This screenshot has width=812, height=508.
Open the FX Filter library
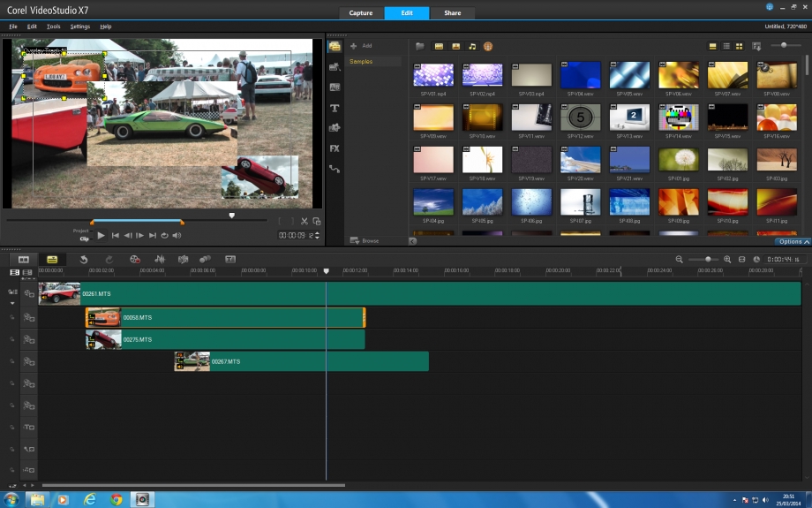[x=335, y=148]
